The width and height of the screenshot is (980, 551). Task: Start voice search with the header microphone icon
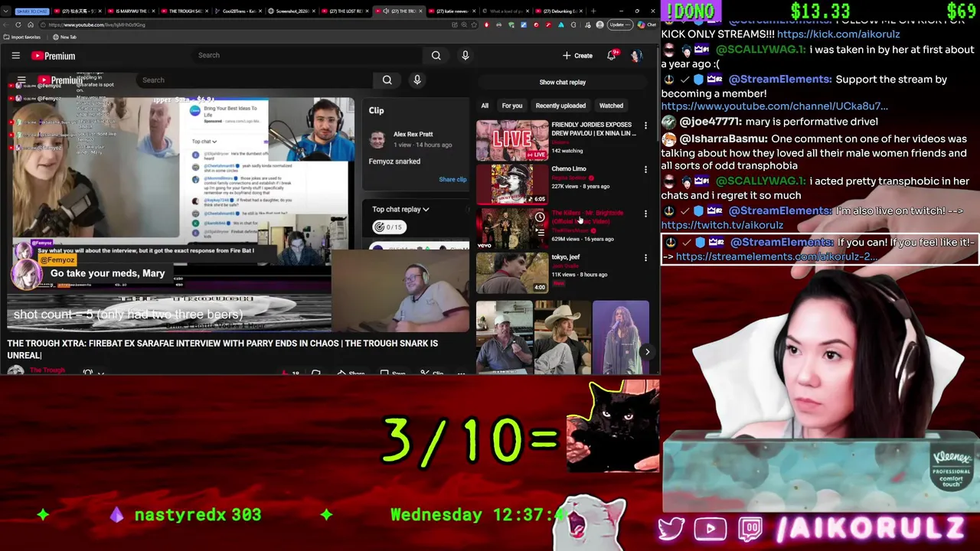[465, 55]
